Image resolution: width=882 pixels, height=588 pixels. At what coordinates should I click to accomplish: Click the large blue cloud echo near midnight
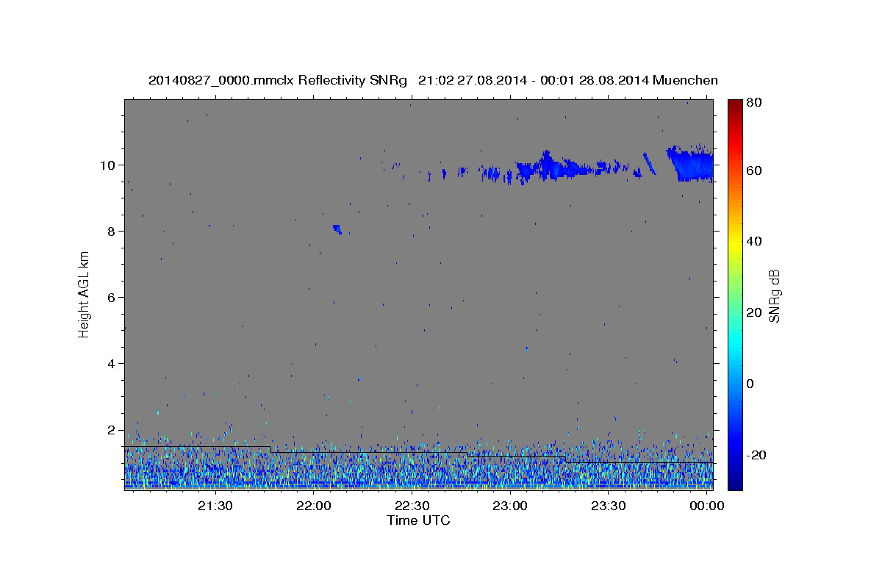pyautogui.click(x=691, y=165)
